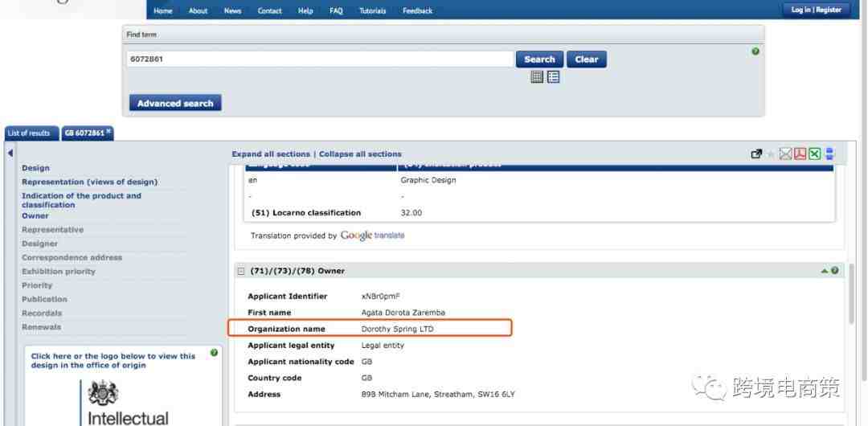Select Graphic Design product indication
The height and width of the screenshot is (426, 868).
[x=428, y=180]
